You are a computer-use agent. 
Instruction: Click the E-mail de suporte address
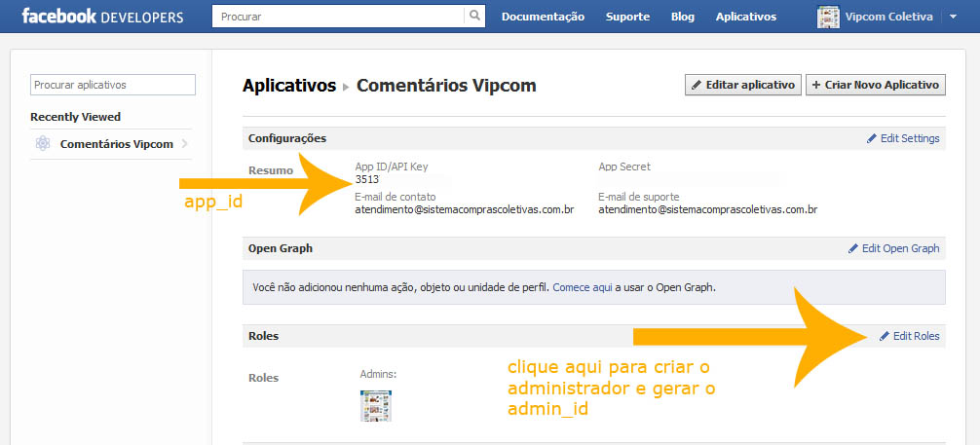pyautogui.click(x=708, y=210)
